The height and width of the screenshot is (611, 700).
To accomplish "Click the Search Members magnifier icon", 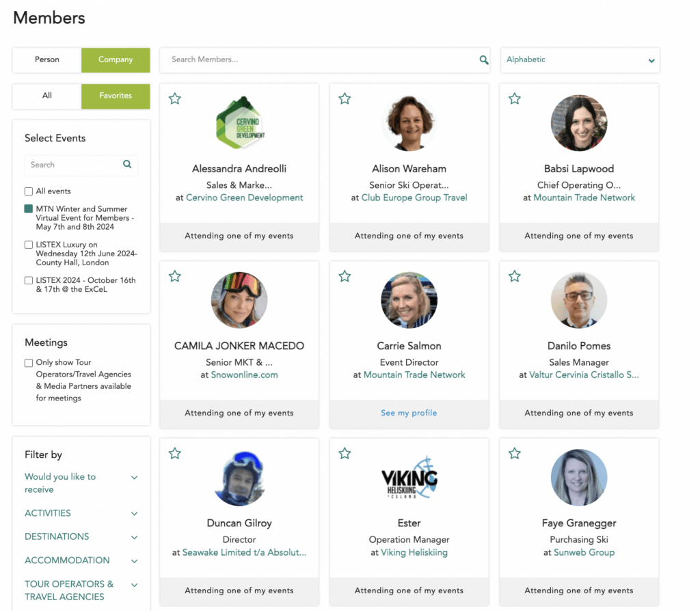I will coord(483,60).
